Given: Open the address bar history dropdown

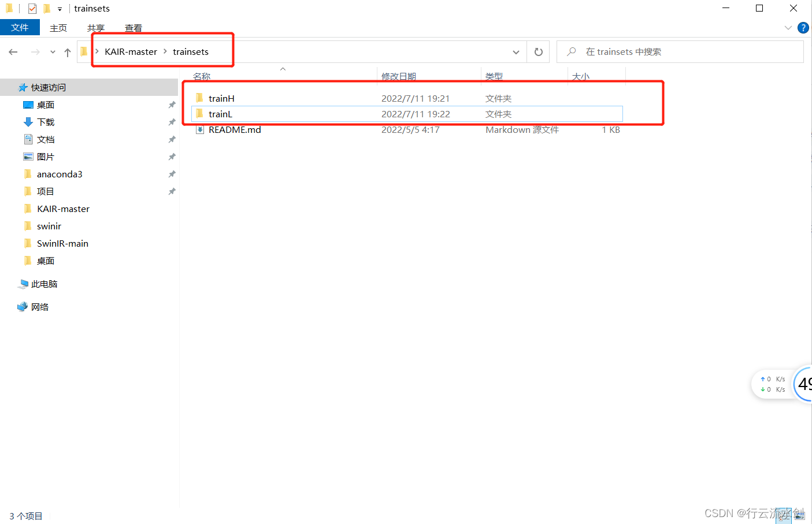Looking at the screenshot, I should tap(516, 51).
